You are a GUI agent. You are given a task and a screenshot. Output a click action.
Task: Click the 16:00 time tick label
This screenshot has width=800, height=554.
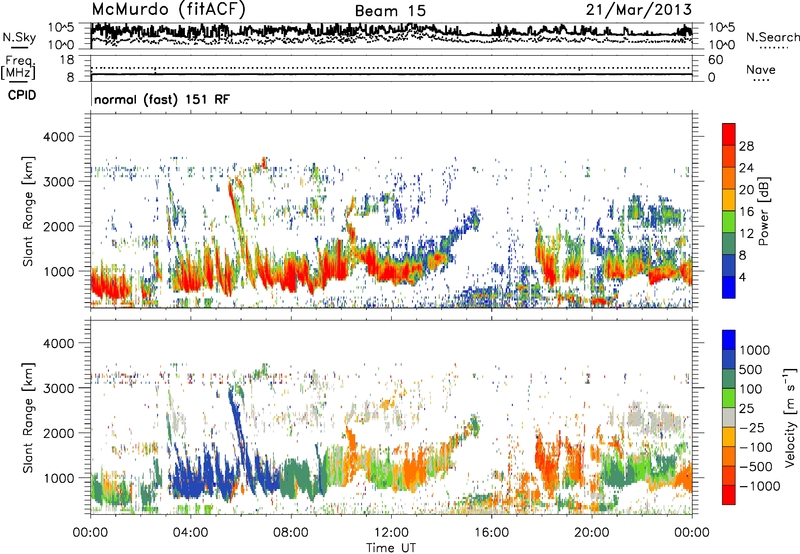pyautogui.click(x=491, y=533)
